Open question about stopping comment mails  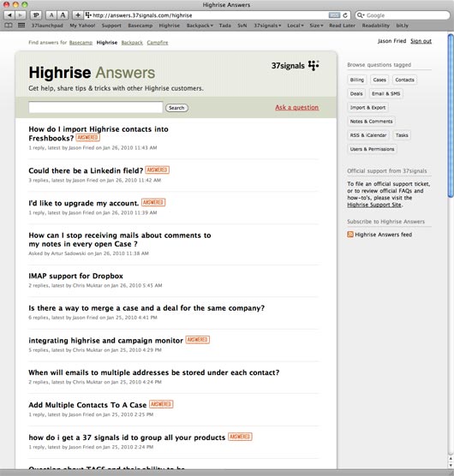click(120, 240)
